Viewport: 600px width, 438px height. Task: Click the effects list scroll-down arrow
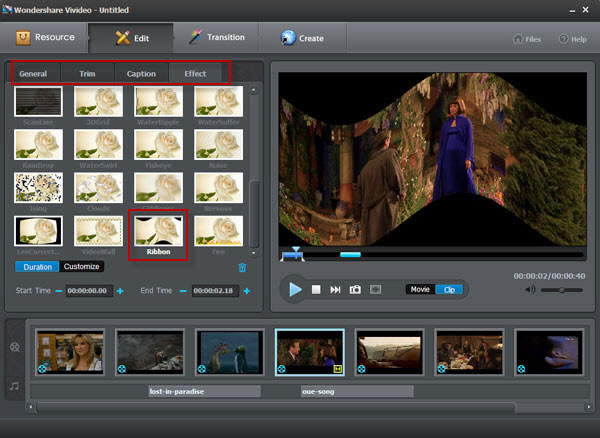click(x=253, y=252)
